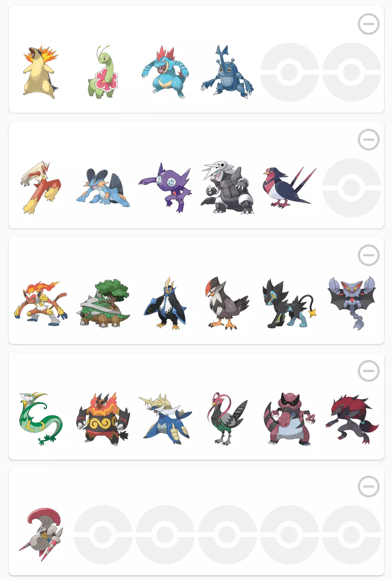392x580 pixels.
Task: Choose Sableye in the second team
Action: [165, 188]
